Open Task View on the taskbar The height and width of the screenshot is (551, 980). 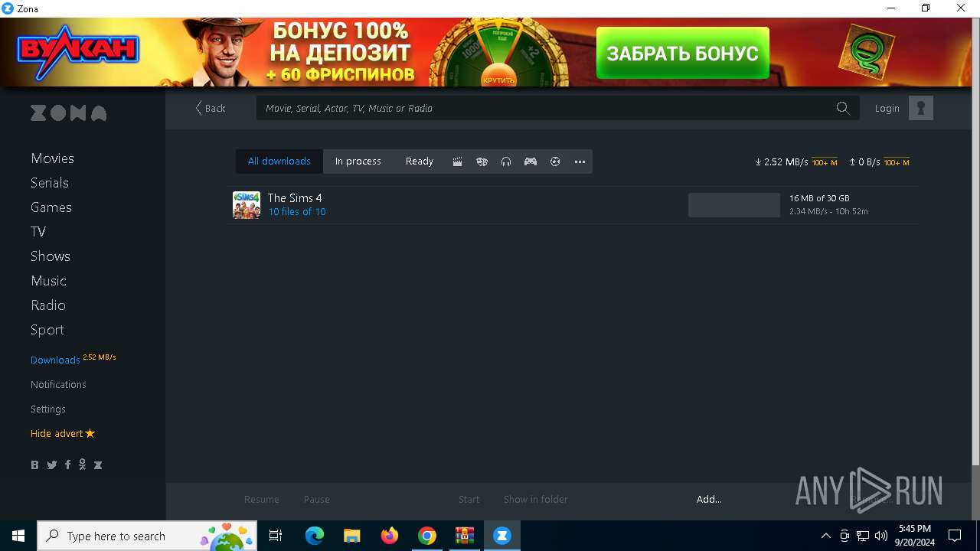coord(276,536)
